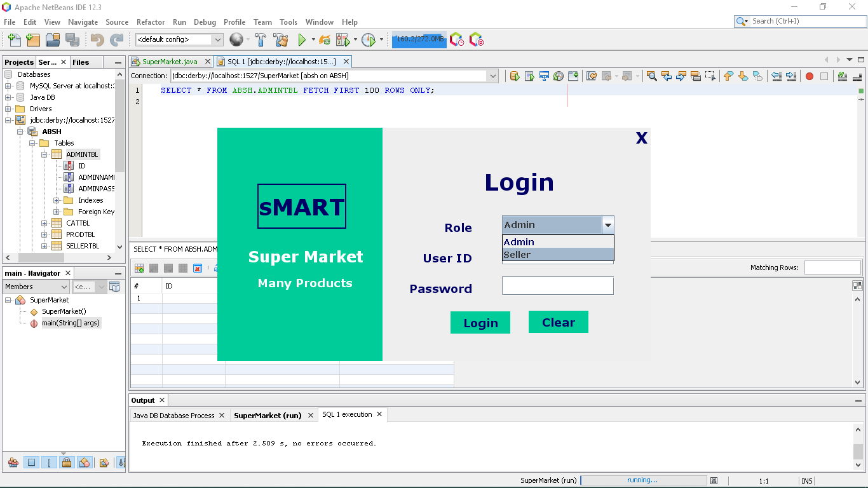Build the project with the hammer icon
The width and height of the screenshot is (868, 488).
click(260, 39)
